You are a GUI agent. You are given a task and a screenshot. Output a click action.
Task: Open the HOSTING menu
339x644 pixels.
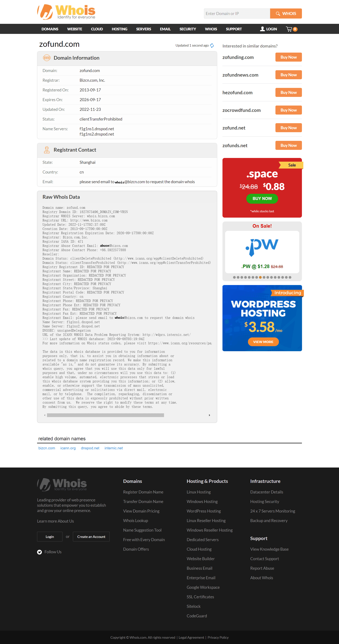pos(120,29)
